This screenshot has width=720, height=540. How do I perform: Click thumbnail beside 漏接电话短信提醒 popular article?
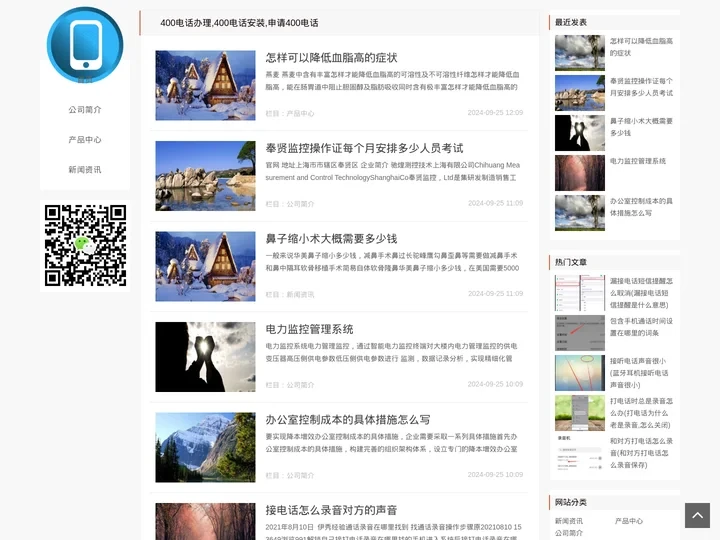(579, 293)
